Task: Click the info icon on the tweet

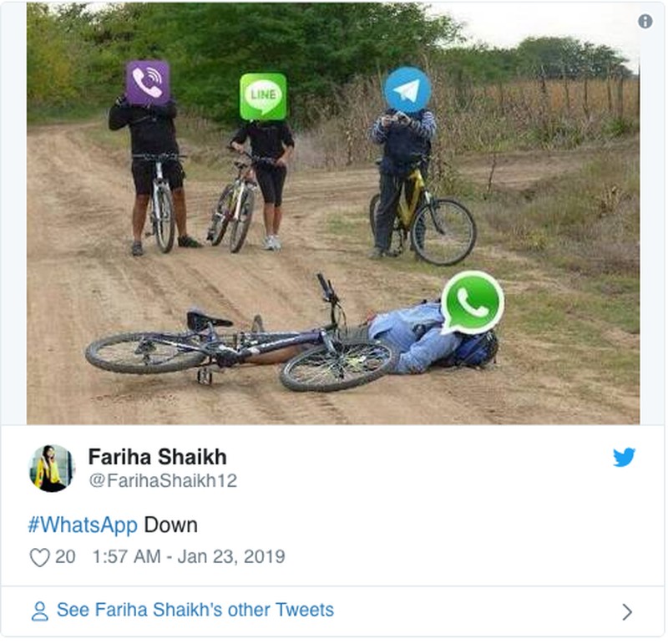Action: pos(645,22)
